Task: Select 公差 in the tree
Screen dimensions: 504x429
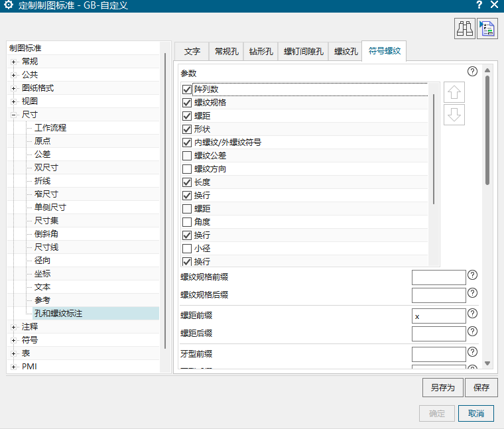Action: [x=42, y=154]
